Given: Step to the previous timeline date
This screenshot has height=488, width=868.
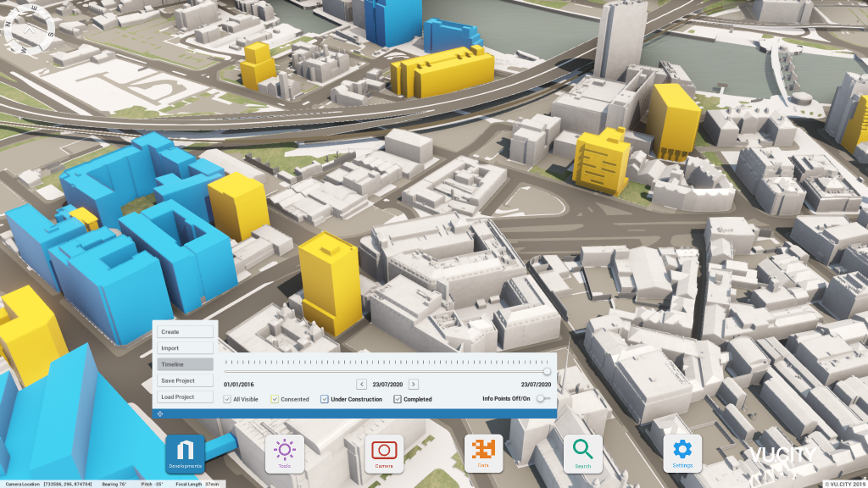Looking at the screenshot, I should coord(362,384).
